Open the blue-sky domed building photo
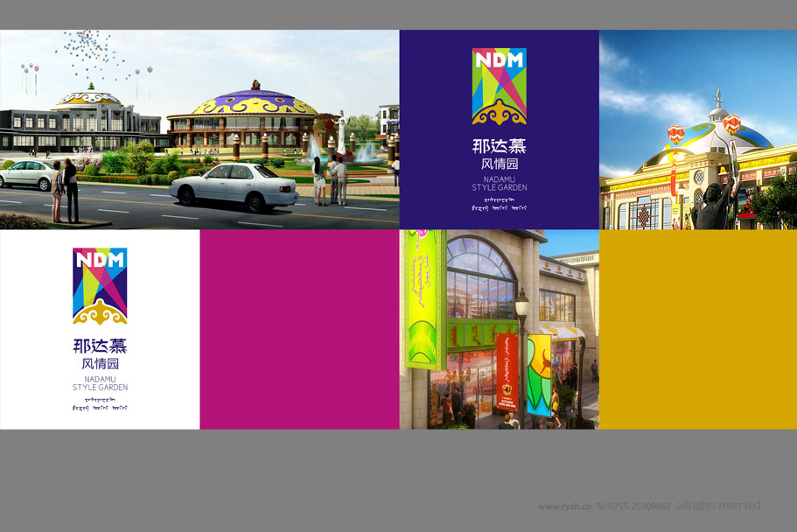 point(697,129)
